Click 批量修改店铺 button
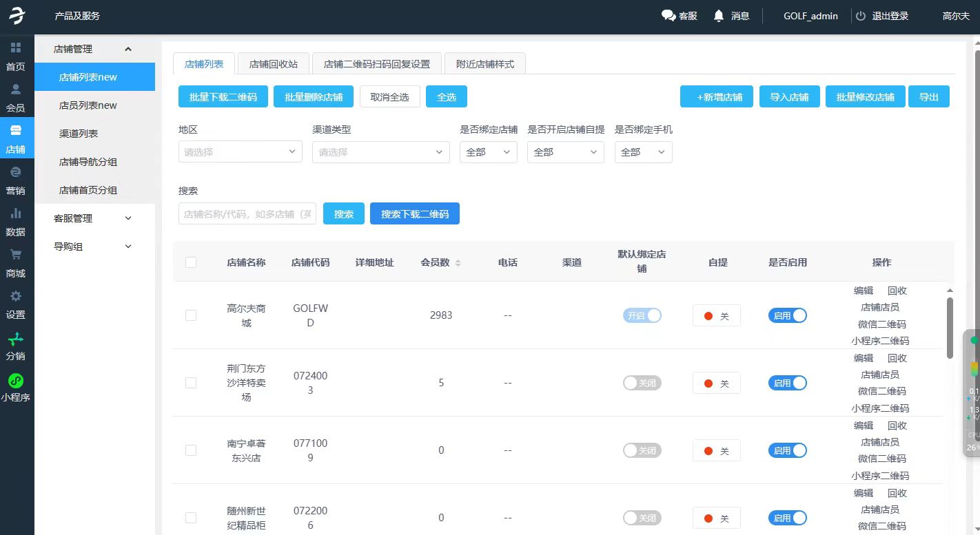 coord(866,97)
